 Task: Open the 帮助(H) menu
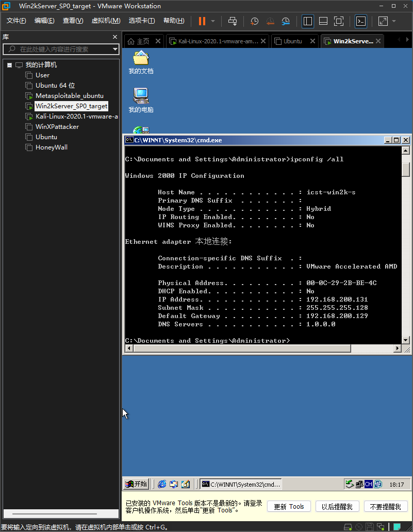[x=174, y=21]
